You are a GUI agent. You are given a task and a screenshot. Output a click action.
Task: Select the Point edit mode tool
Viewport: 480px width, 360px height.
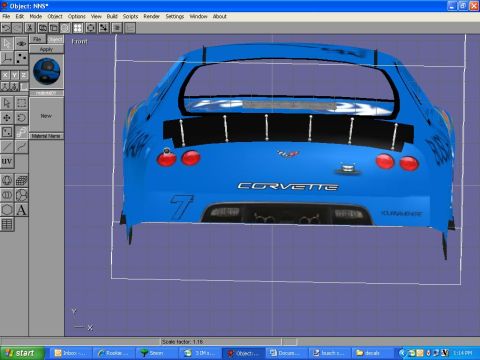(x=21, y=58)
